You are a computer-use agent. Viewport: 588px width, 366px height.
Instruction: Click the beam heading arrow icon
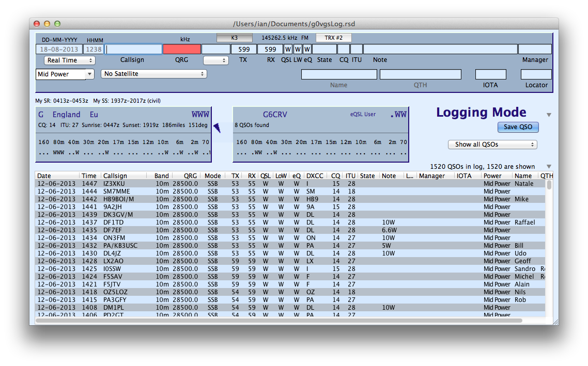216,128
